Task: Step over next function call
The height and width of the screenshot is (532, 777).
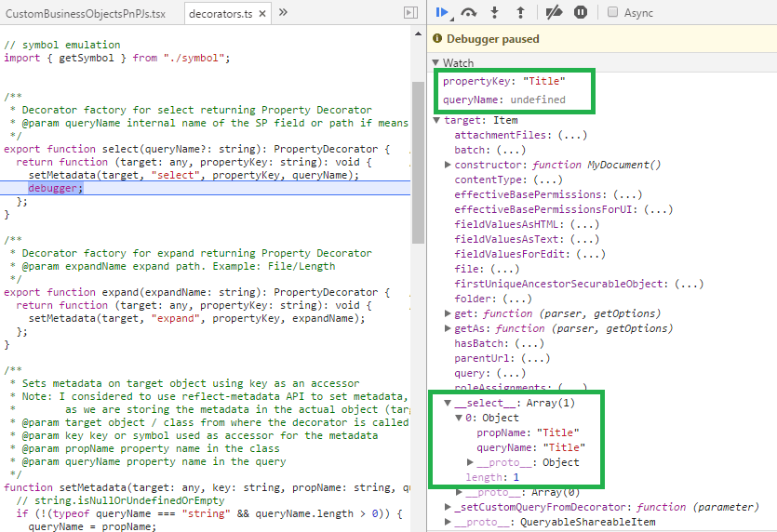Action: [x=468, y=12]
